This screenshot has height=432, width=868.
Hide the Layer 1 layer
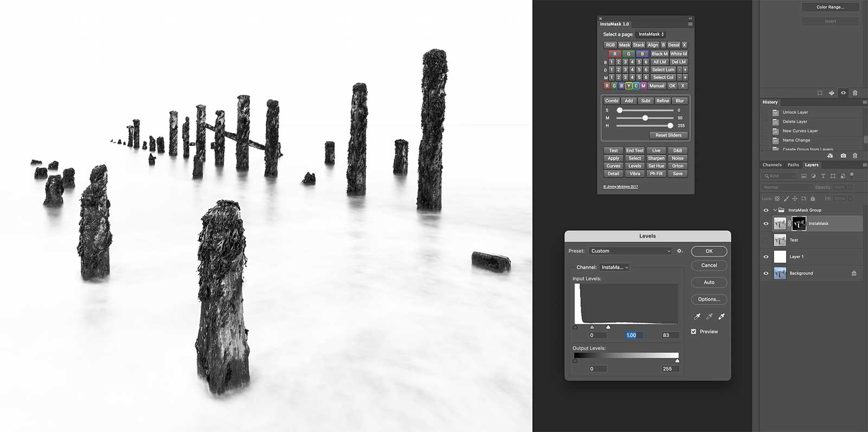766,257
